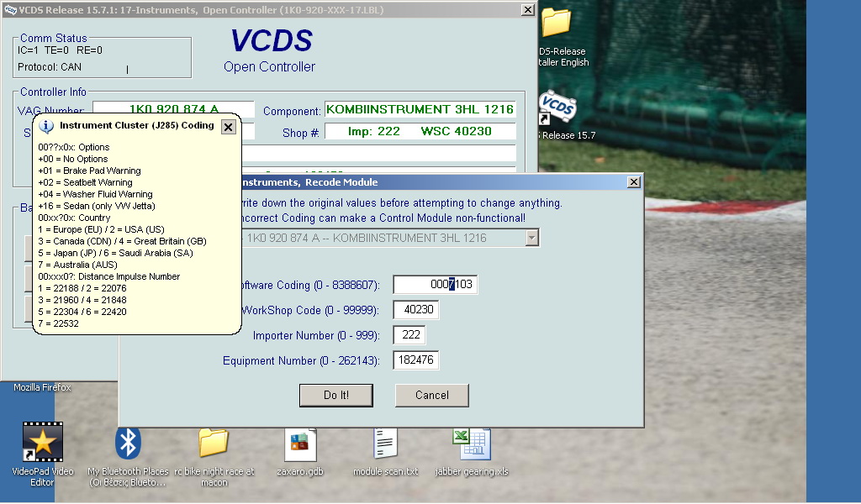Viewport: 861px width, 504px height.
Task: Click the Equipment Number field
Action: (415, 360)
